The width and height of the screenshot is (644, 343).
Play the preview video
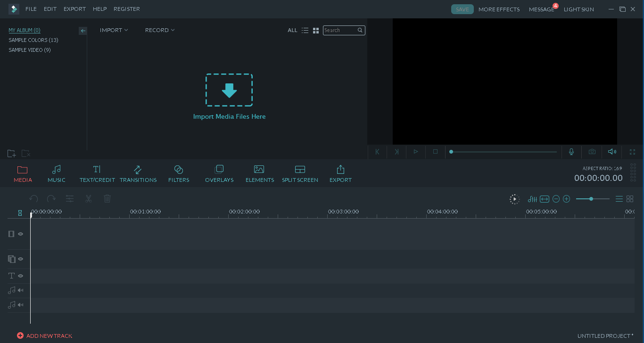coord(416,152)
